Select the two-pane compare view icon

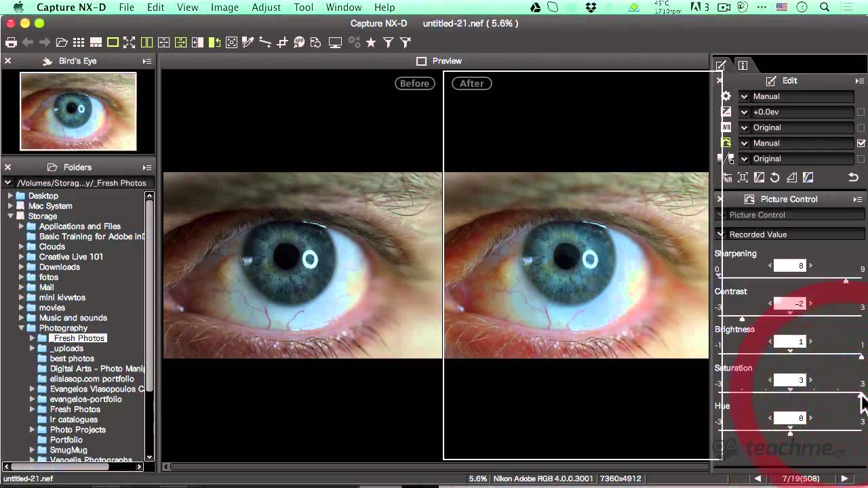click(146, 42)
